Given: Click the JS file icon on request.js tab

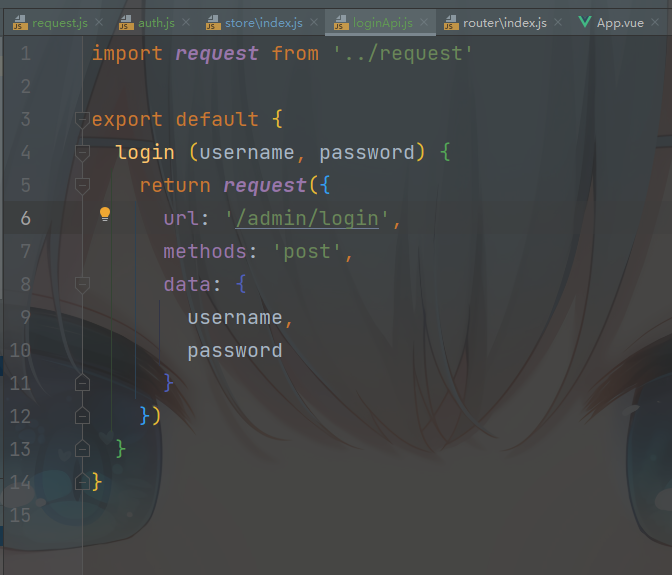Looking at the screenshot, I should 20,23.
